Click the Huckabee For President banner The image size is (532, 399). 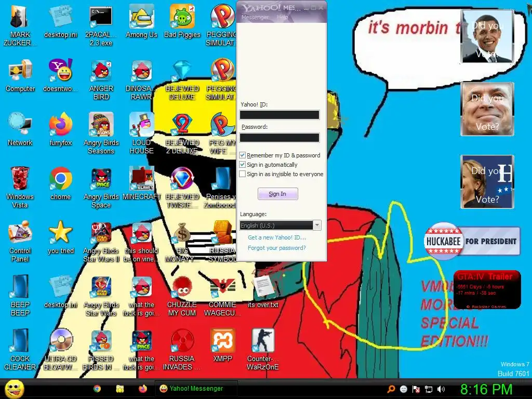472,241
